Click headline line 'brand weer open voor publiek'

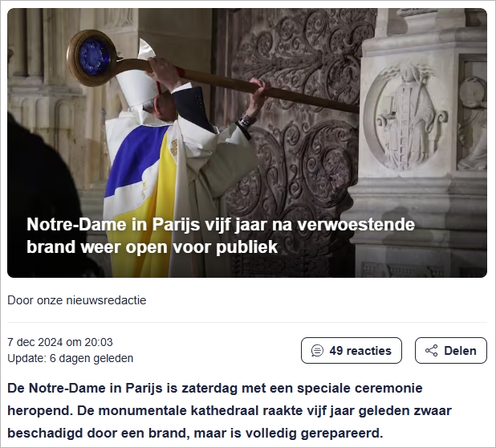click(152, 246)
